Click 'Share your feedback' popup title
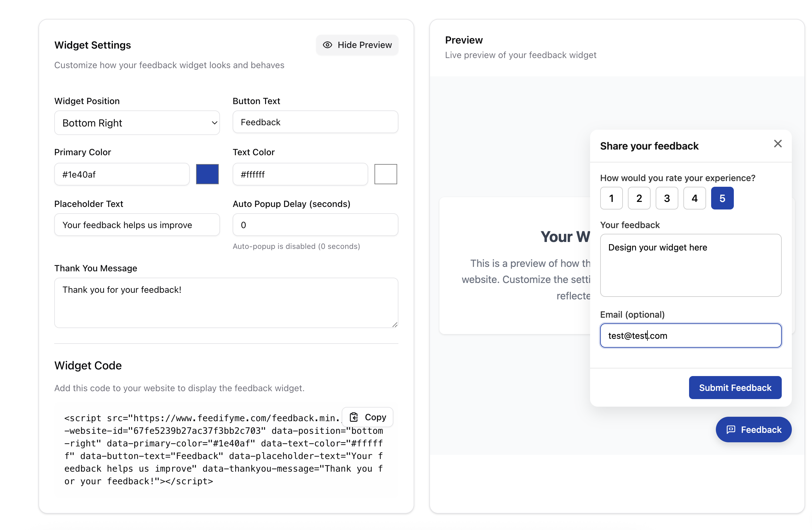Viewport: 812px width, 530px height. [x=649, y=146]
